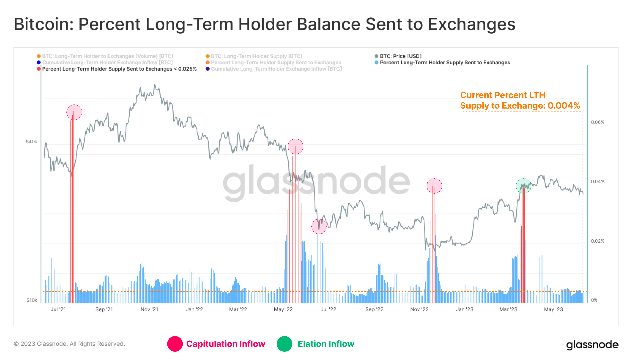This screenshot has height=364, width=632.
Task: Toggle BTC: Price [USD] legend series
Action: click(x=400, y=56)
